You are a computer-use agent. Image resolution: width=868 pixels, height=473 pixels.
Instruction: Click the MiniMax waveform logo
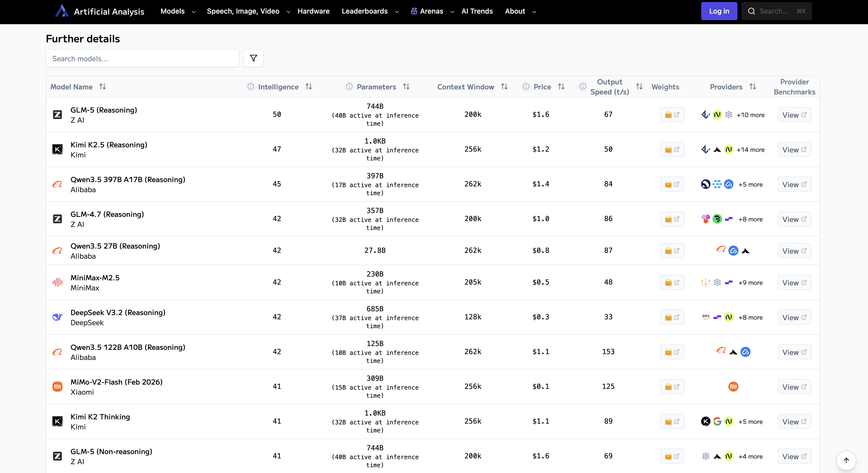[57, 282]
